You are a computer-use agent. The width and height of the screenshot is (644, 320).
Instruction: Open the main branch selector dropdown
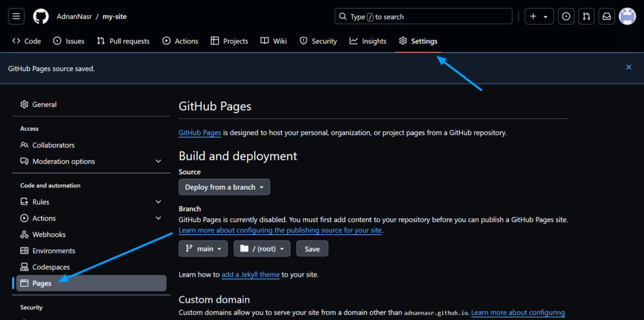point(203,248)
